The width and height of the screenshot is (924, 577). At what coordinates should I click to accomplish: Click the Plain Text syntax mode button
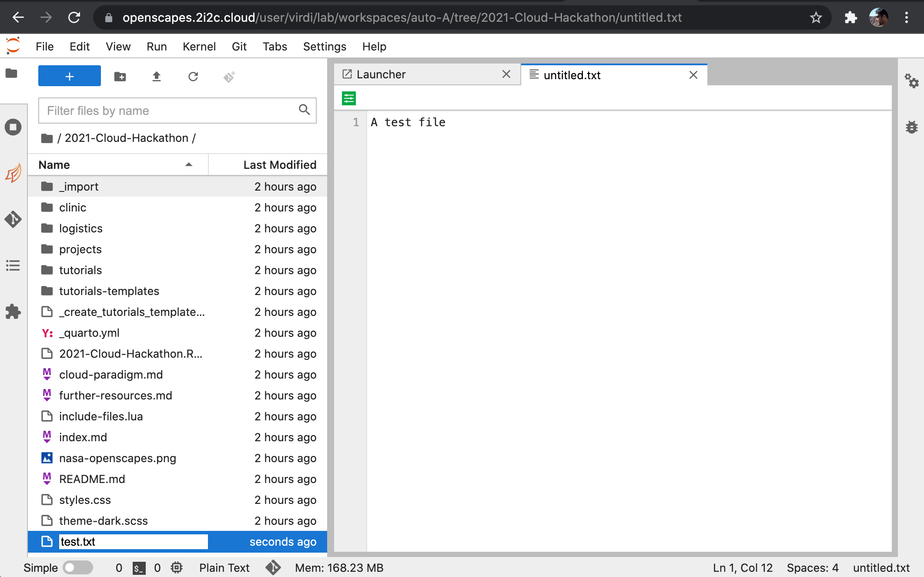[224, 567]
